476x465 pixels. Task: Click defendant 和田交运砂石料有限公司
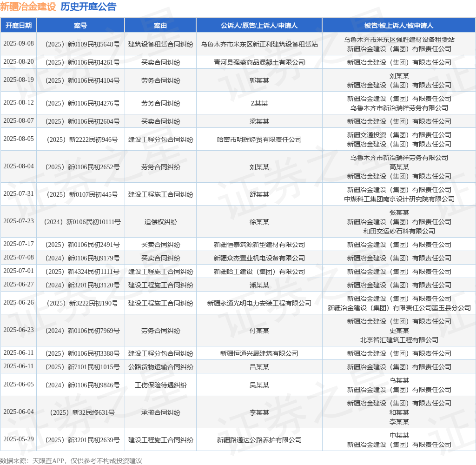pyautogui.click(x=399, y=231)
